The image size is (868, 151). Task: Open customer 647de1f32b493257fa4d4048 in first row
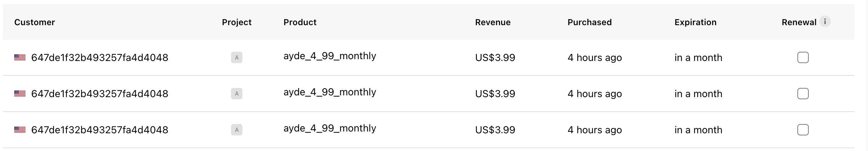pos(100,57)
